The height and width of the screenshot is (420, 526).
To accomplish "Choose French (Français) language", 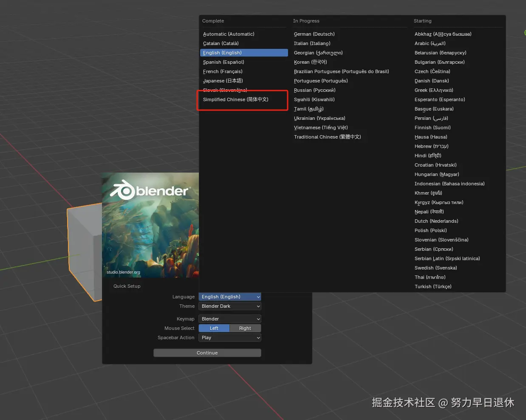I will pyautogui.click(x=244, y=71).
